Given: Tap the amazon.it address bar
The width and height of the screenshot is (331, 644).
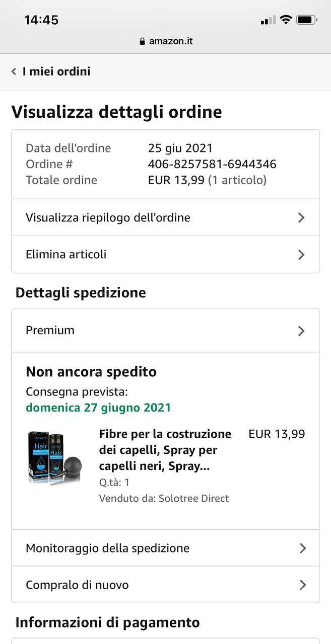Looking at the screenshot, I should click(166, 41).
